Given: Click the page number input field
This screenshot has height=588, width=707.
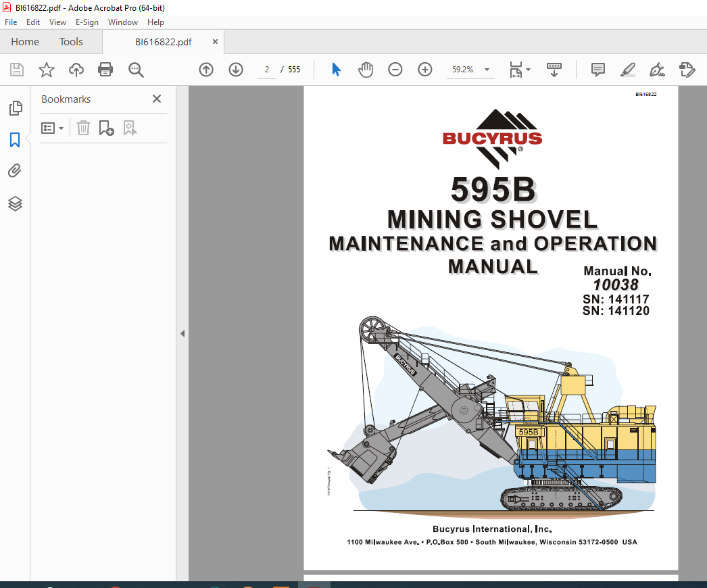Looking at the screenshot, I should (267, 70).
